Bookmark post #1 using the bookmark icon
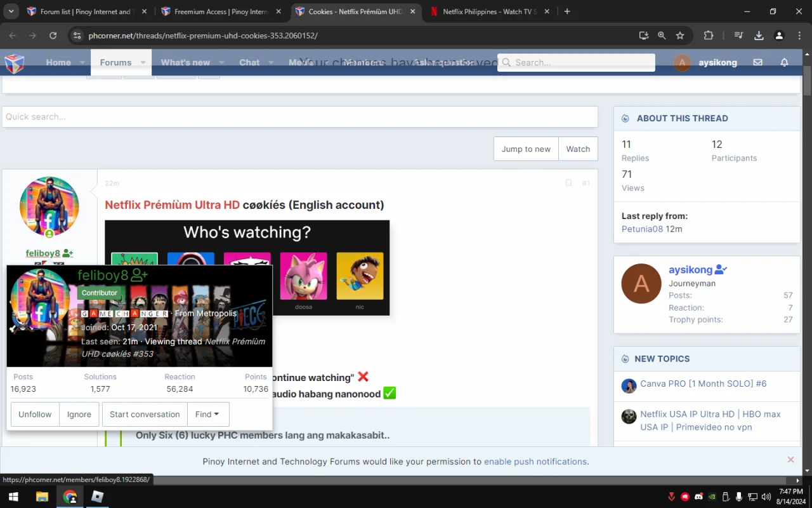Image resolution: width=812 pixels, height=508 pixels. (x=568, y=183)
